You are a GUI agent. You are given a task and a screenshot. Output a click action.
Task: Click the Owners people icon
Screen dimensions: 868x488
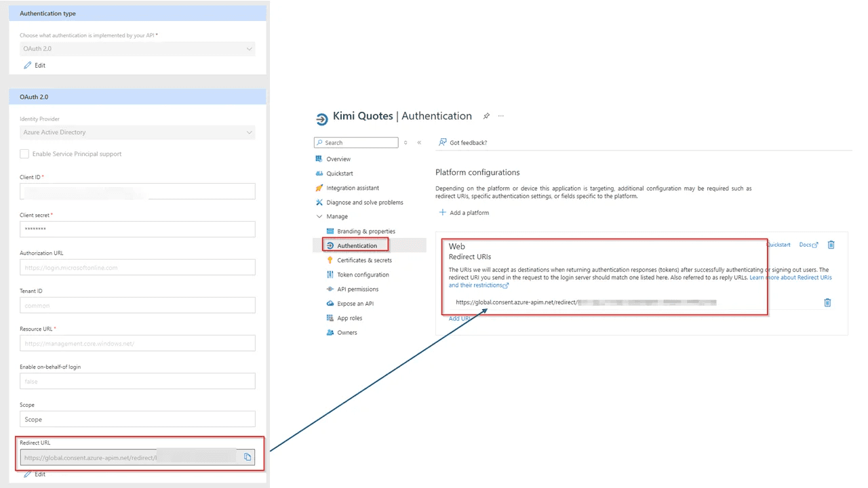[330, 332]
